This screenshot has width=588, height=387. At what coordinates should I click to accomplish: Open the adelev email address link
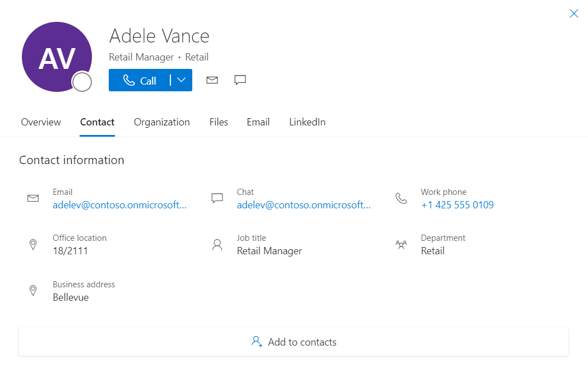click(119, 205)
